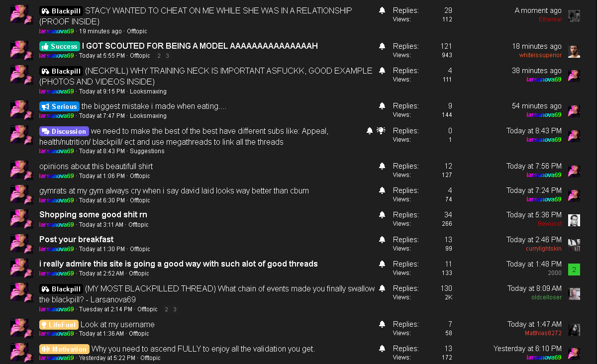The image size is (597, 364).
Task: Click last-post time 'Today at 2:46 PM'
Action: tap(534, 240)
